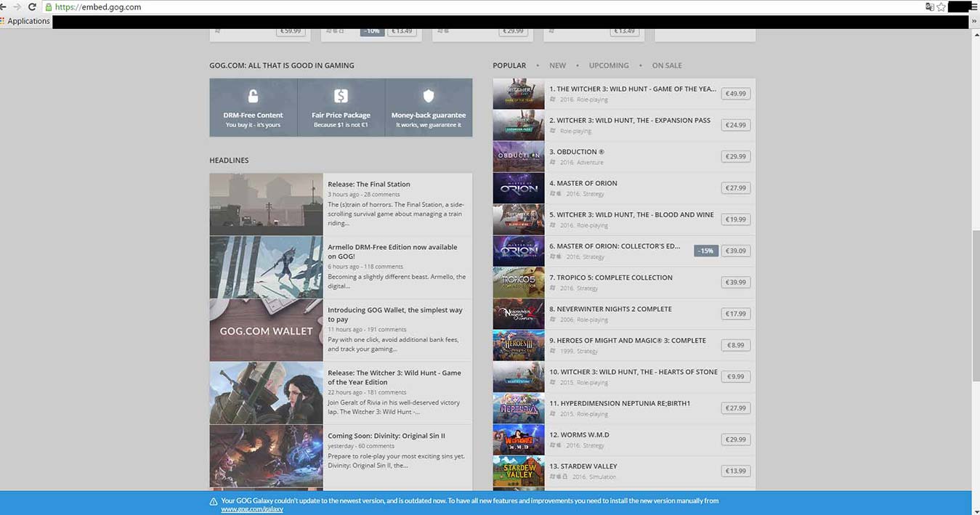The height and width of the screenshot is (515, 980).
Task: Click Hyperdimension Neptunia's €27.99 price button
Action: coord(735,408)
